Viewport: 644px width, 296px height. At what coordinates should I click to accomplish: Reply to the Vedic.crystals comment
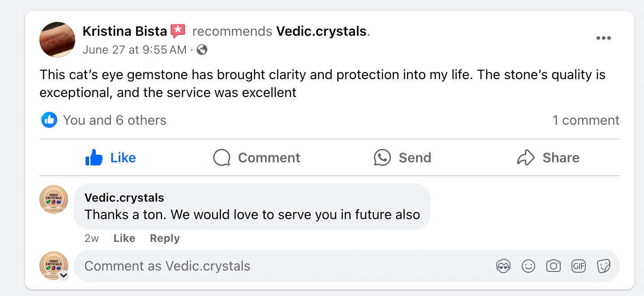point(164,238)
